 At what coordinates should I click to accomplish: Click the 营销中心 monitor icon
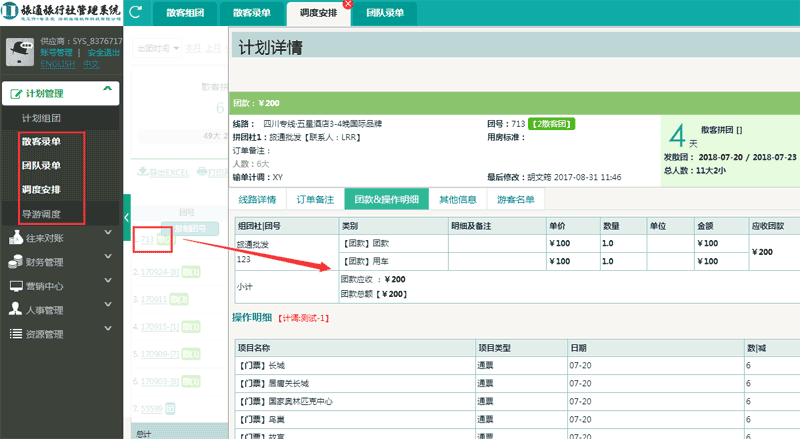[x=16, y=286]
